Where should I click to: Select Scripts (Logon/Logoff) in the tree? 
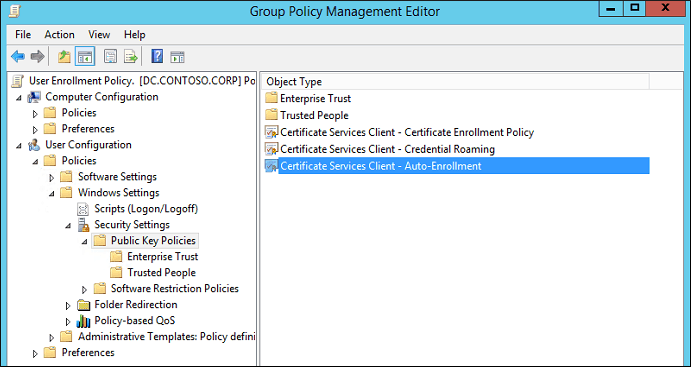point(146,209)
